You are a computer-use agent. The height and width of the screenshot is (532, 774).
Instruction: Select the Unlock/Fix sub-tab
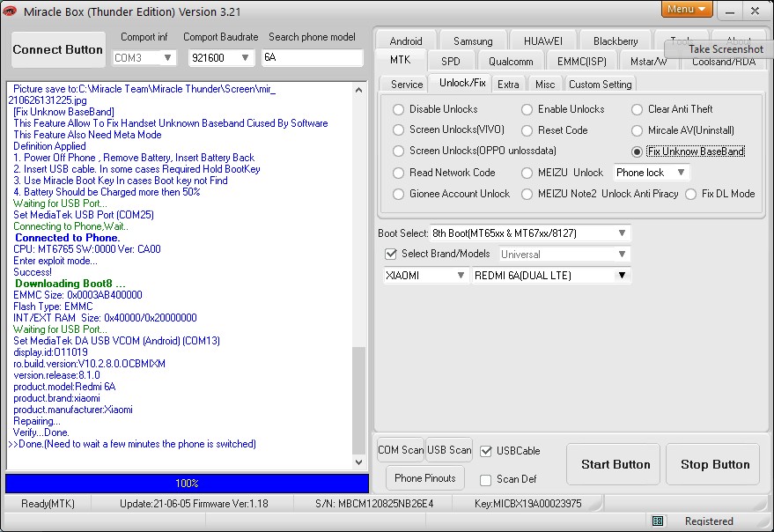[462, 83]
